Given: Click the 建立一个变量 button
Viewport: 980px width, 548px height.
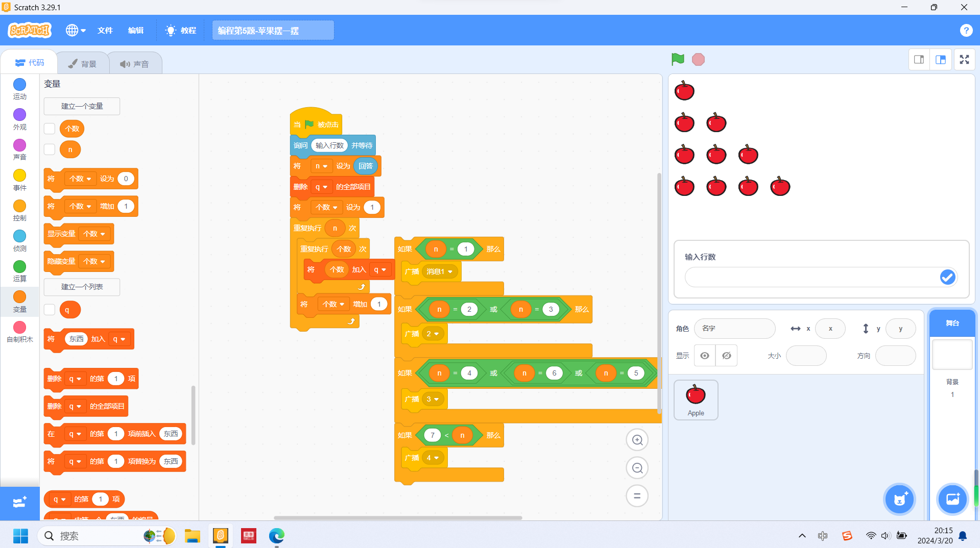Looking at the screenshot, I should click(x=82, y=106).
